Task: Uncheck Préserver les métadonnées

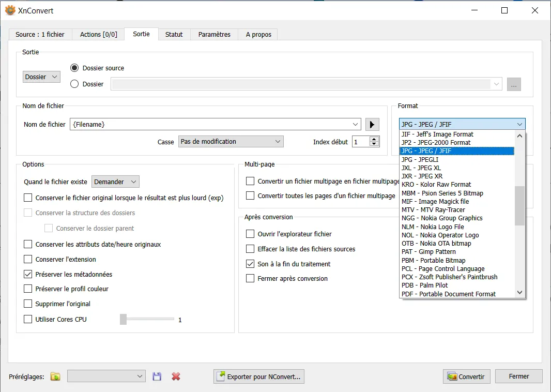Action: (x=28, y=275)
